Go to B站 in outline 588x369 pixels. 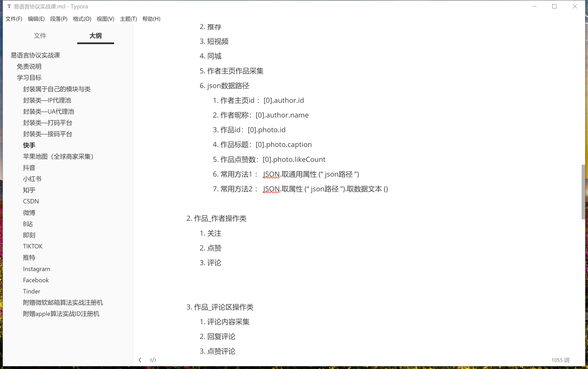coord(28,224)
